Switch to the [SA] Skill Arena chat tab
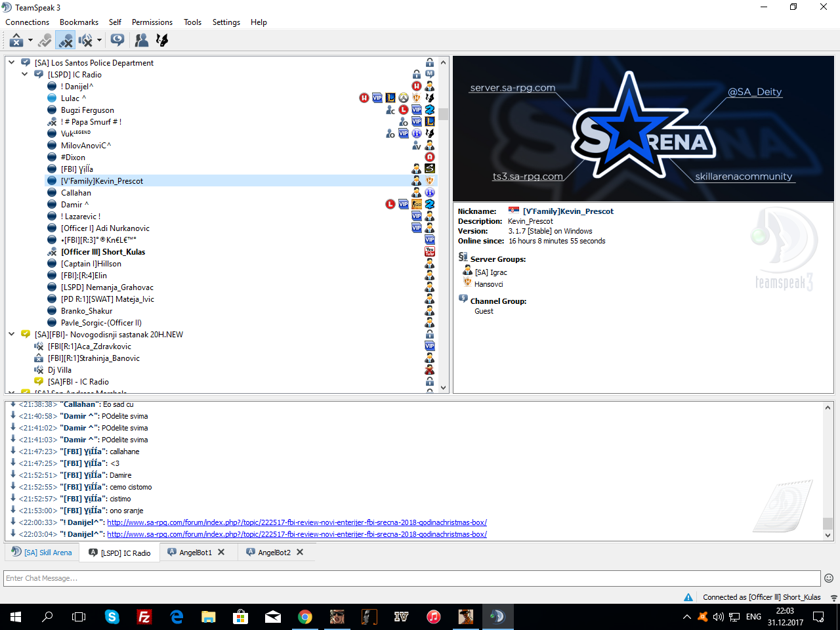Viewport: 840px width, 630px height. tap(42, 553)
